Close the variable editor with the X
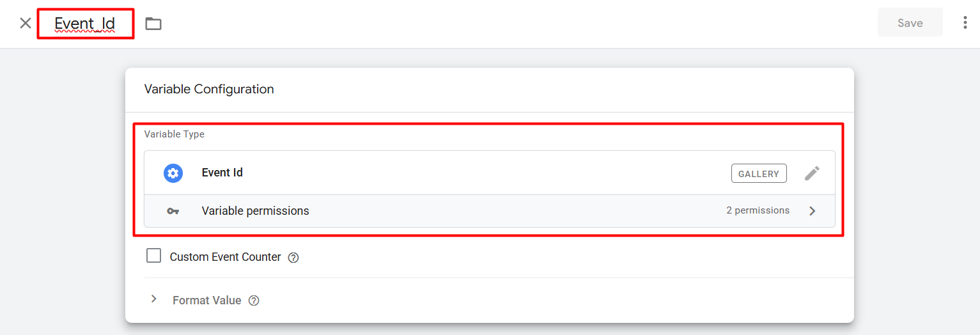Image resolution: width=980 pixels, height=335 pixels. [x=26, y=24]
